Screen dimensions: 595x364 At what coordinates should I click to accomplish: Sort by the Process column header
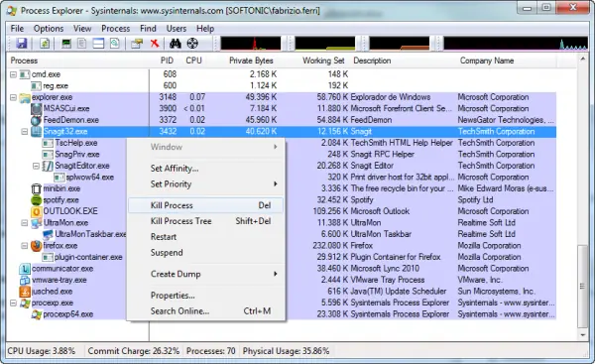point(24,61)
